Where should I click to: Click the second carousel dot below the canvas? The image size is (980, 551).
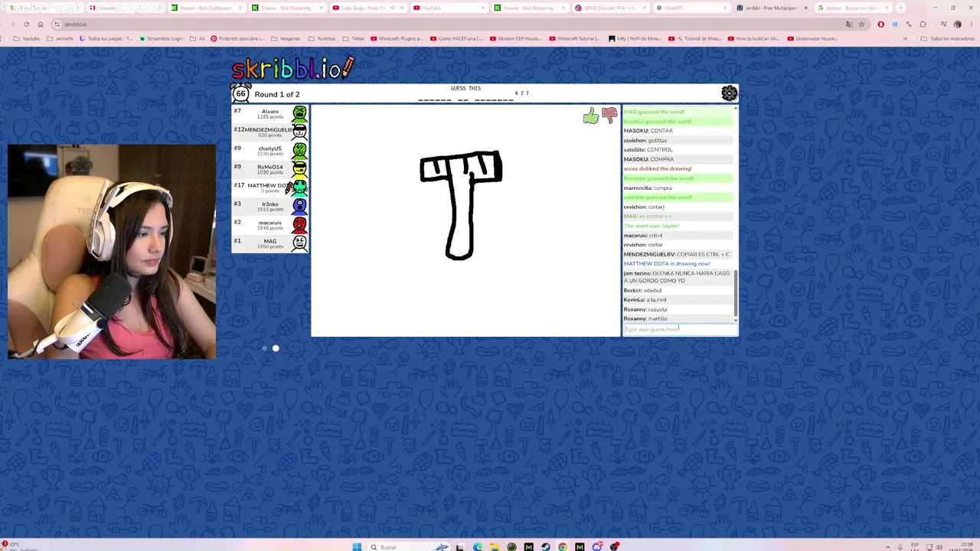(x=276, y=348)
